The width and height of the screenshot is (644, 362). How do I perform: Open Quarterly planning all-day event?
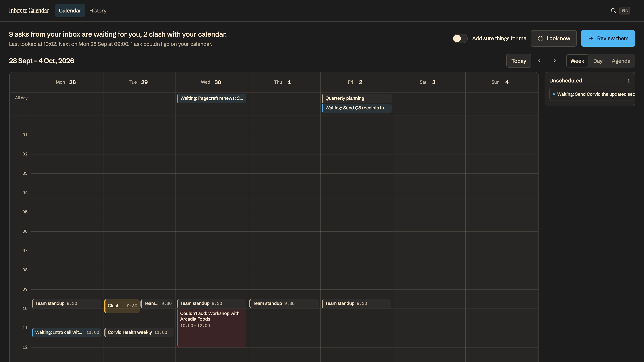click(357, 98)
